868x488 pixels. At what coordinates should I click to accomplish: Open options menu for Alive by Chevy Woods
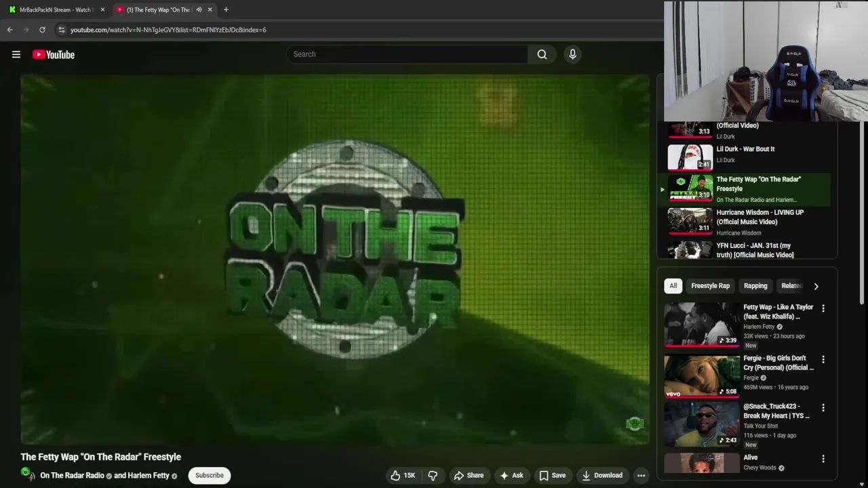823,459
